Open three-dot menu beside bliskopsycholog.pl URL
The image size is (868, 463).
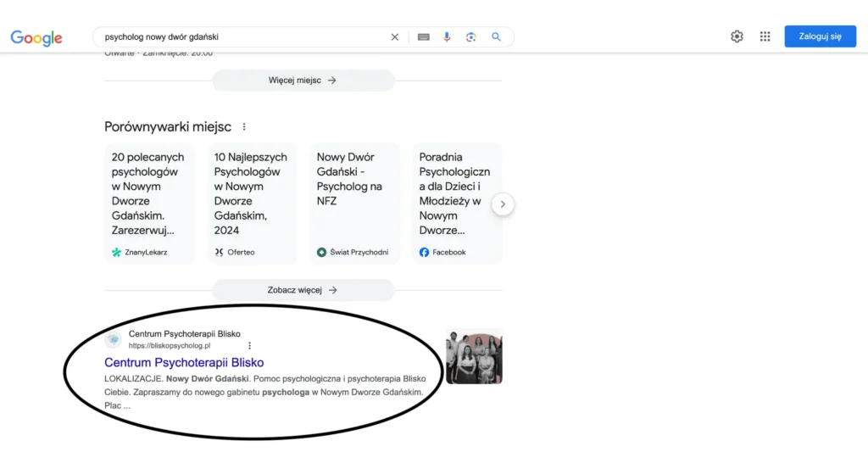click(x=250, y=346)
